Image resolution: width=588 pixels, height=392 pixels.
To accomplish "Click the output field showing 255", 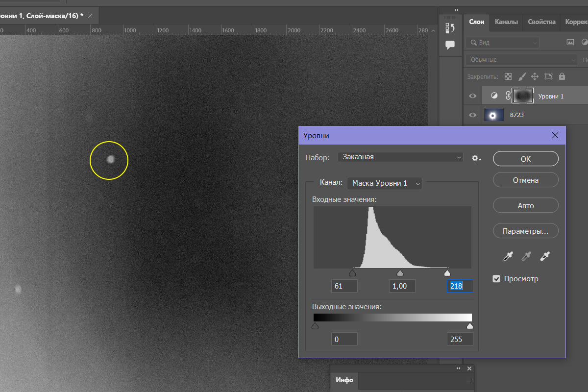I will tap(460, 339).
